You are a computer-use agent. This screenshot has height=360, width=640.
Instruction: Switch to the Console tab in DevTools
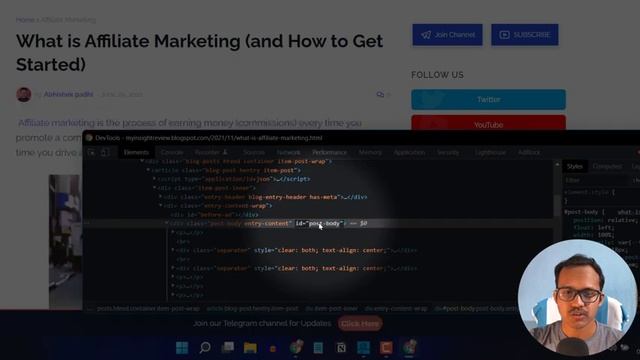(x=172, y=153)
